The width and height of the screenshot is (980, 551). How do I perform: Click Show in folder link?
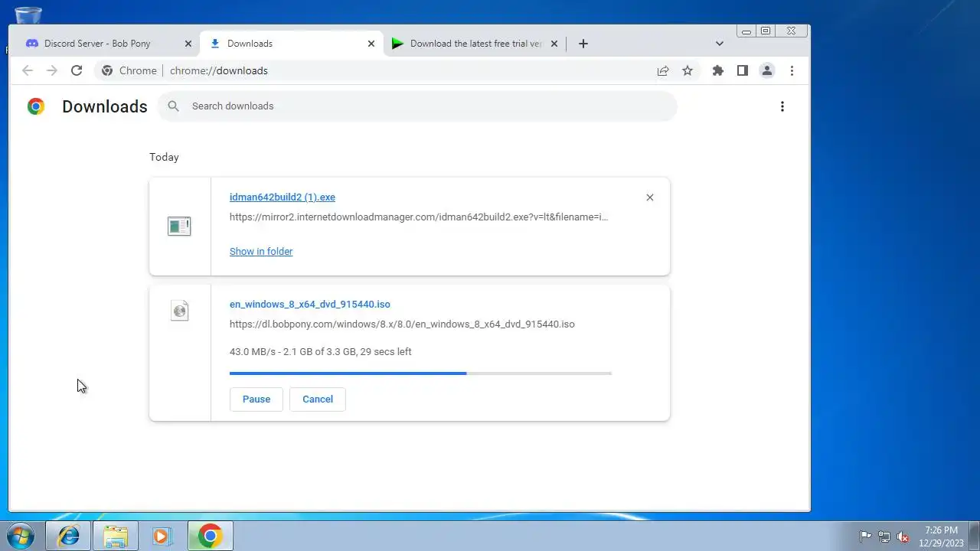tap(261, 251)
